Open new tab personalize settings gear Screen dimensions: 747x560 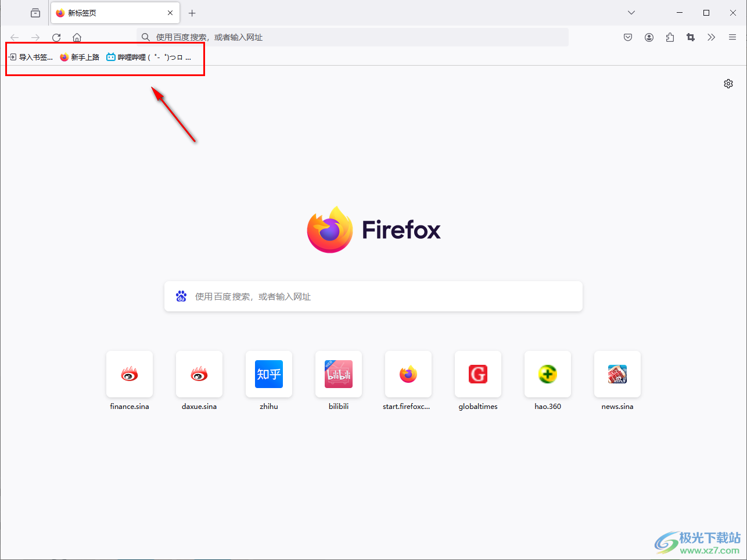pos(728,84)
